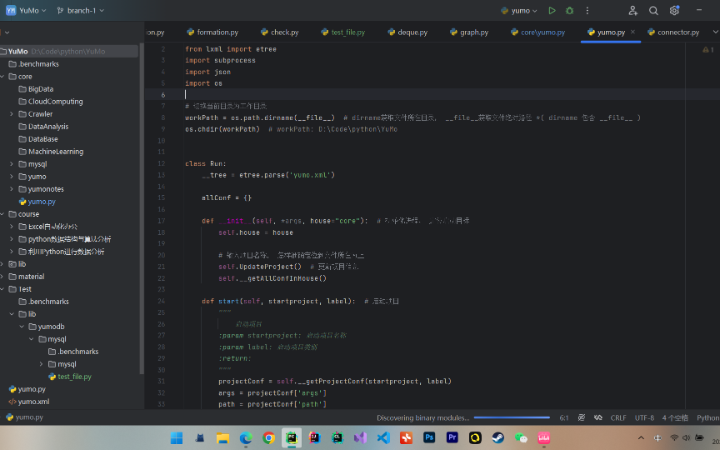
Task: Select the YuMo project root row
Action: click(69, 51)
